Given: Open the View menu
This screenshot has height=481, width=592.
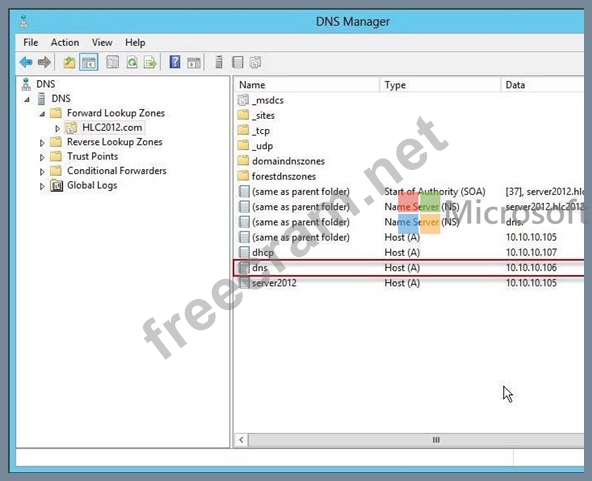Looking at the screenshot, I should [x=102, y=42].
